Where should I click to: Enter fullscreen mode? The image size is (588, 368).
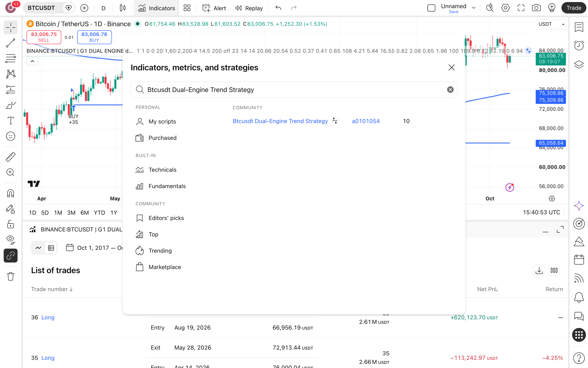coord(521,8)
